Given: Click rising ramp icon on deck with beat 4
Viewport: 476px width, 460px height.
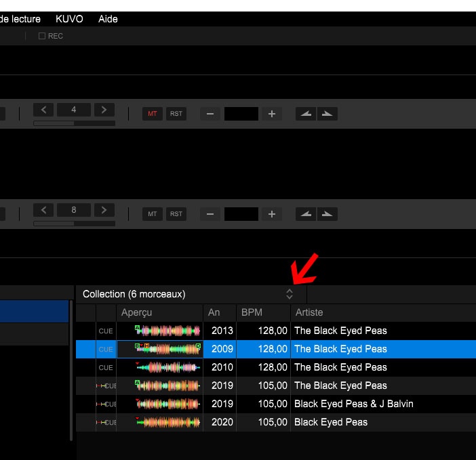Looking at the screenshot, I should (307, 114).
